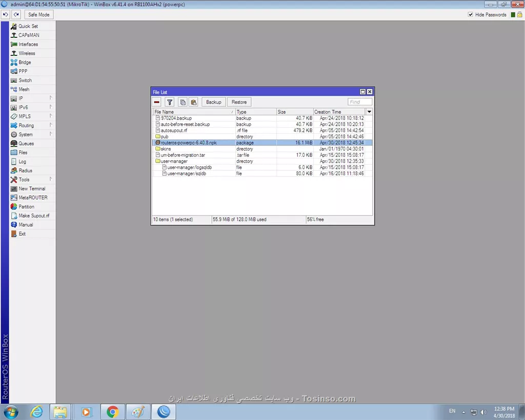Image resolution: width=525 pixels, height=420 pixels.
Task: Click the funnel Filter icon in File List
Action: [x=170, y=102]
